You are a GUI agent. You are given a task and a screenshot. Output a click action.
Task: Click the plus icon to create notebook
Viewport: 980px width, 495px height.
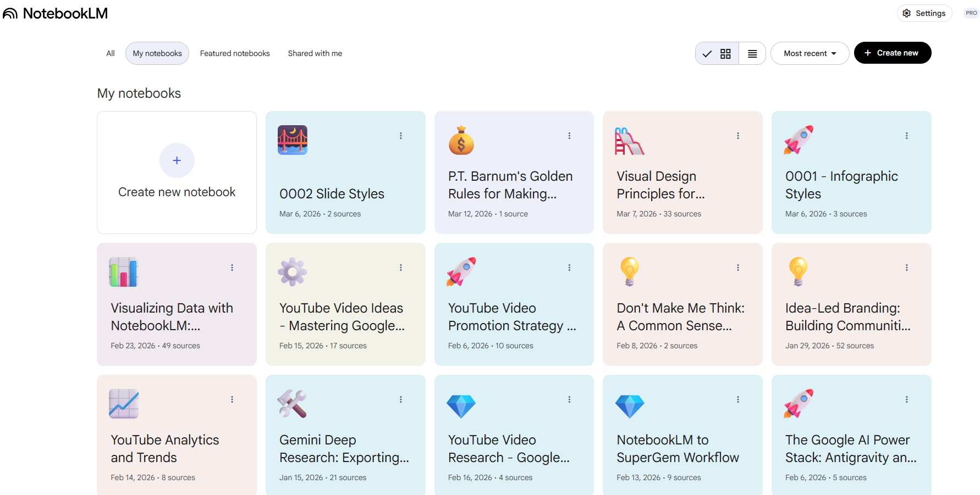(177, 160)
